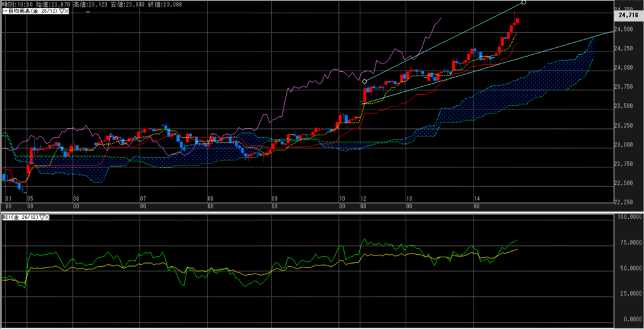The height and width of the screenshot is (329, 644).
Task: Click the 09 date marker on time axis
Action: pos(274,199)
